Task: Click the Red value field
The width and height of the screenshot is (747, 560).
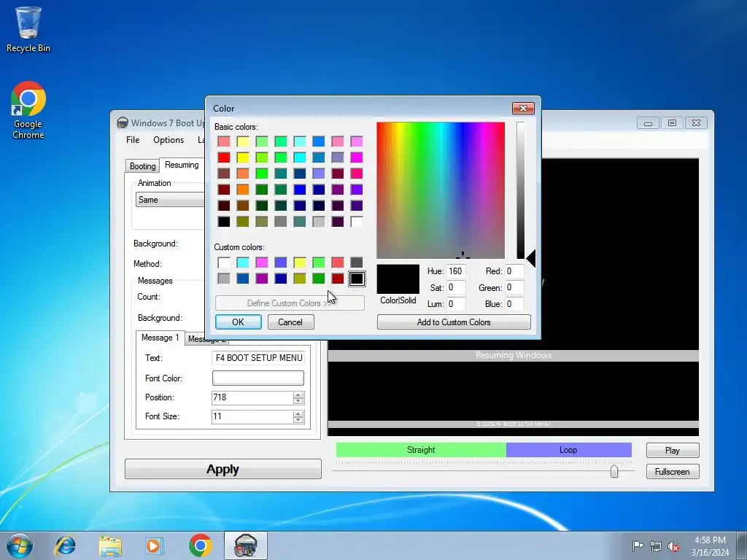Action: pyautogui.click(x=514, y=271)
